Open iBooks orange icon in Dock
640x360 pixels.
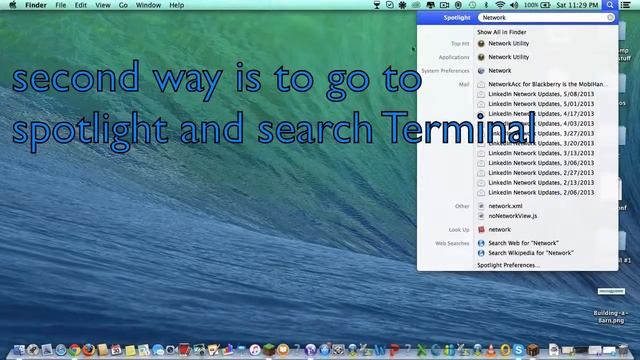pyautogui.click(x=282, y=350)
